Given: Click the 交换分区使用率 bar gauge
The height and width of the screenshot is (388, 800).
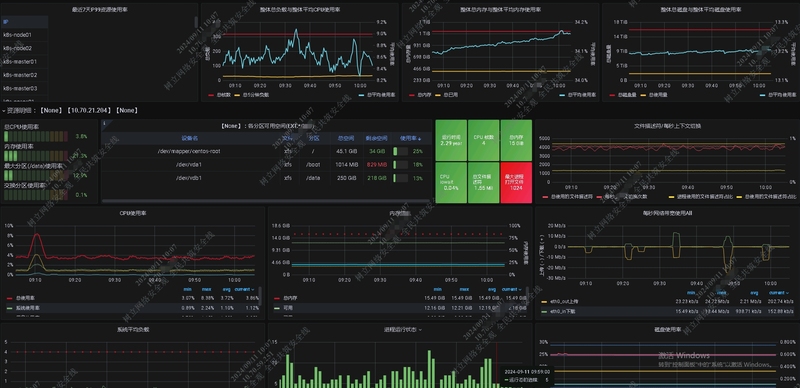Looking at the screenshot, I should coord(36,195).
